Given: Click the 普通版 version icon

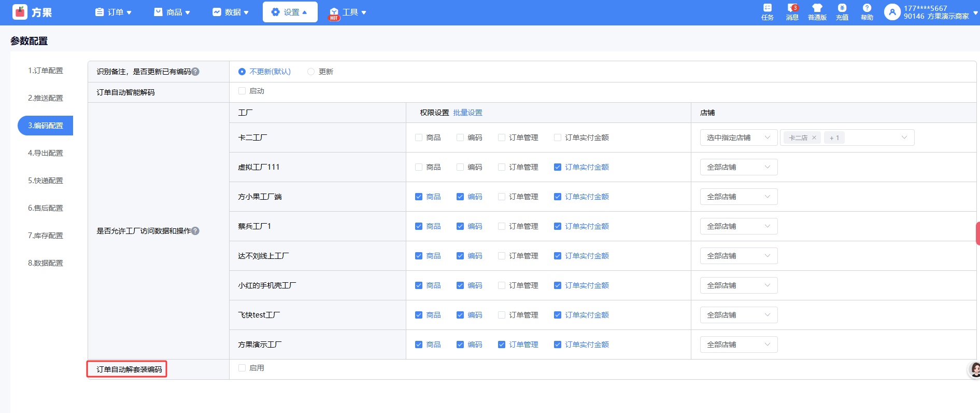Looking at the screenshot, I should tap(817, 8).
